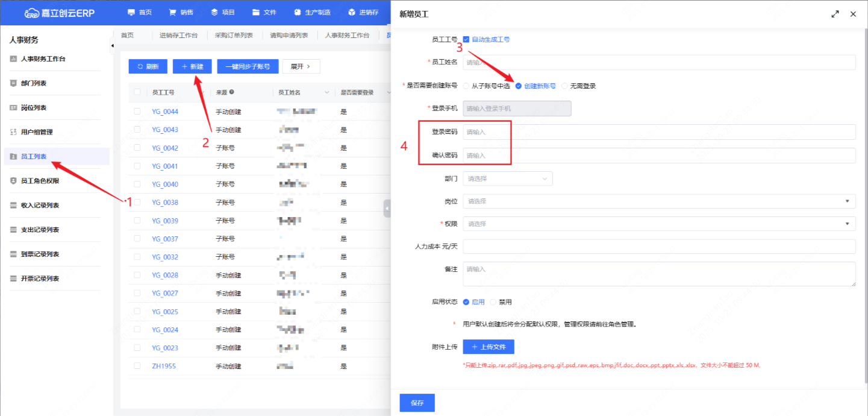Expand the 岗位 dropdown
This screenshot has width=868, height=416.
tap(658, 201)
